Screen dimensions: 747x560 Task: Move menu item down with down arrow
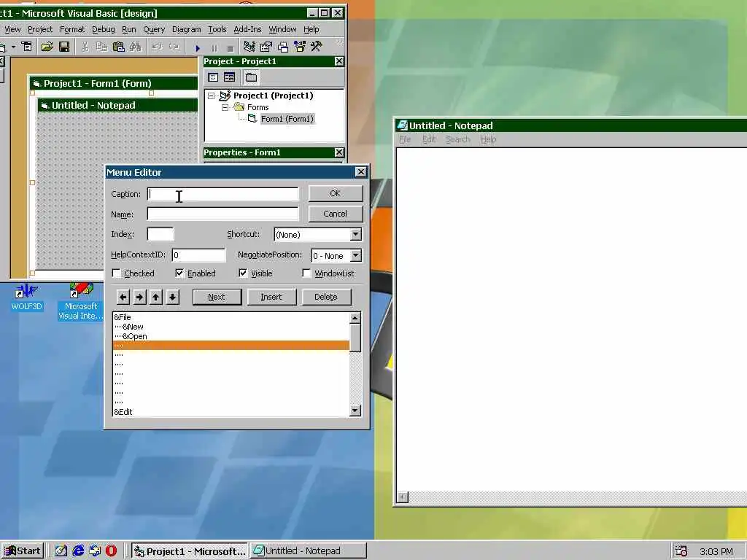(172, 297)
